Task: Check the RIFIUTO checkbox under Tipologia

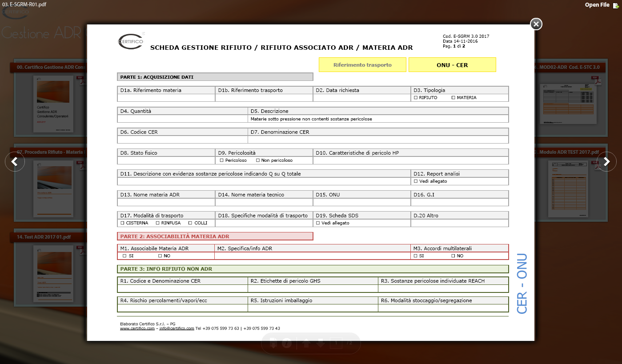Action: coord(415,98)
